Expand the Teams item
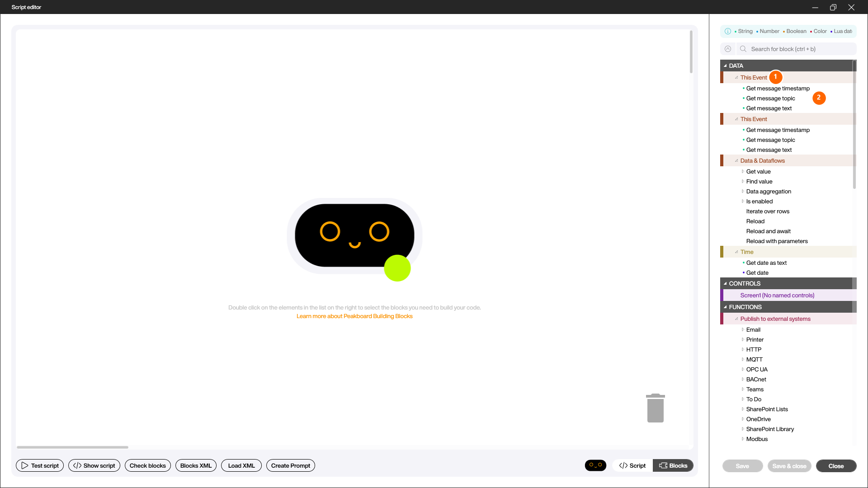Image resolution: width=868 pixels, height=488 pixels. 743,389
